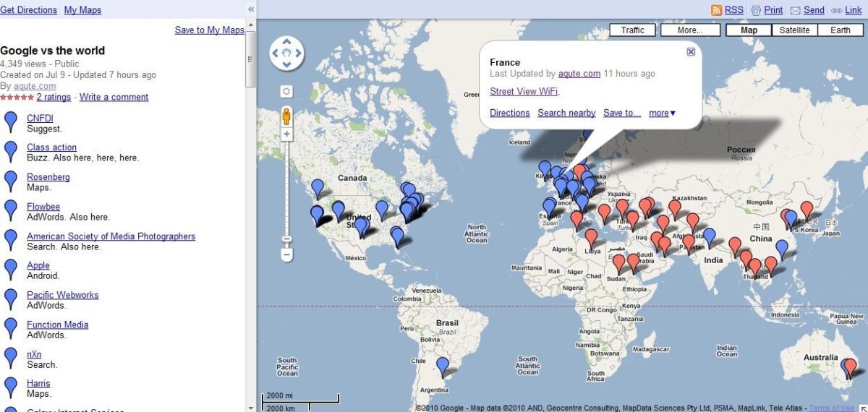Open American Society of Media Photographers entry
The height and width of the screenshot is (412, 868).
(111, 236)
